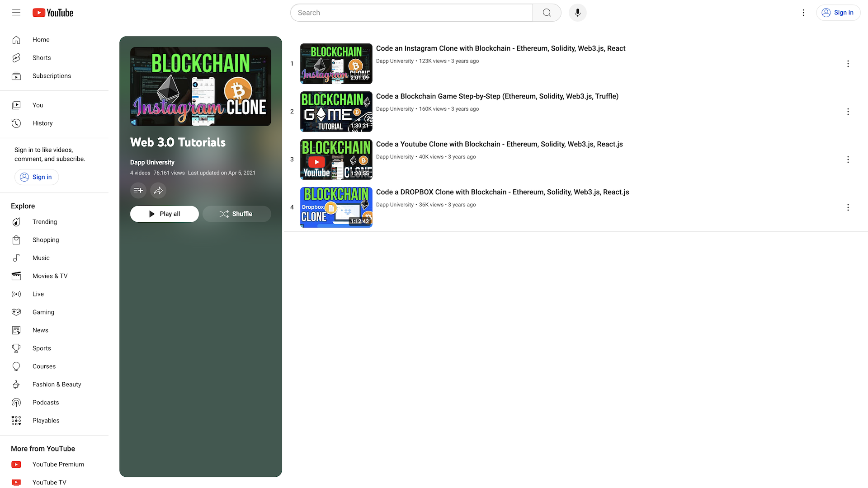Click the Shuffle button
The height and width of the screenshot is (488, 868).
(237, 214)
